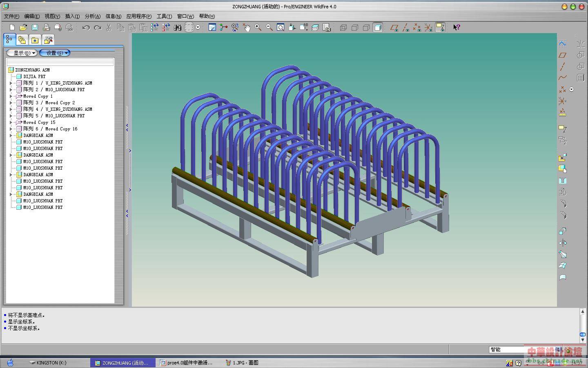Refit model to screen icon
This screenshot has height=368, width=588.
tap(281, 27)
